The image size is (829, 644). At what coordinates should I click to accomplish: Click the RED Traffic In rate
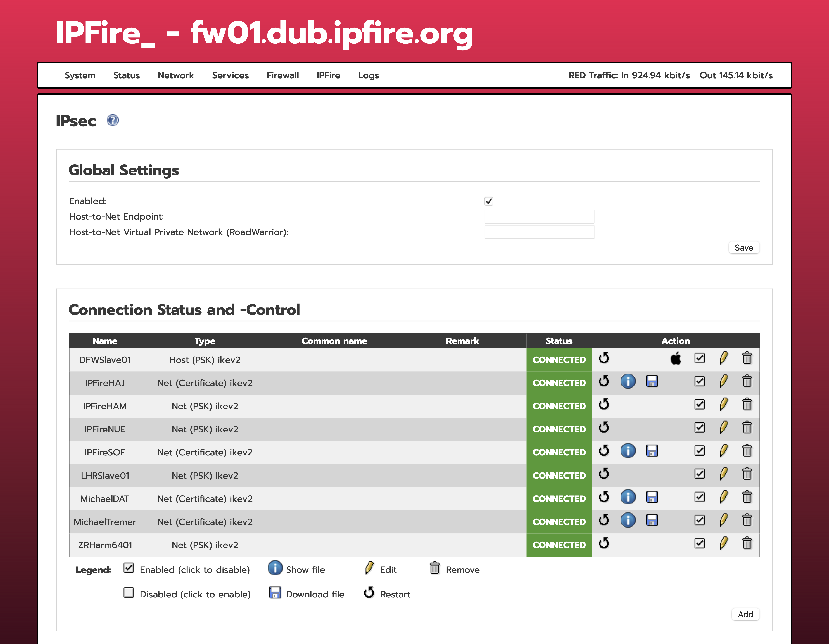655,75
